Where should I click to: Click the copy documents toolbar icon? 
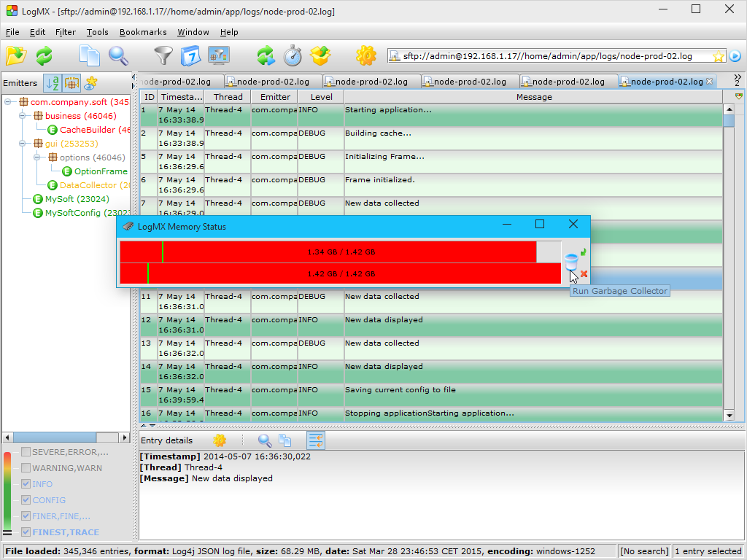coord(90,56)
